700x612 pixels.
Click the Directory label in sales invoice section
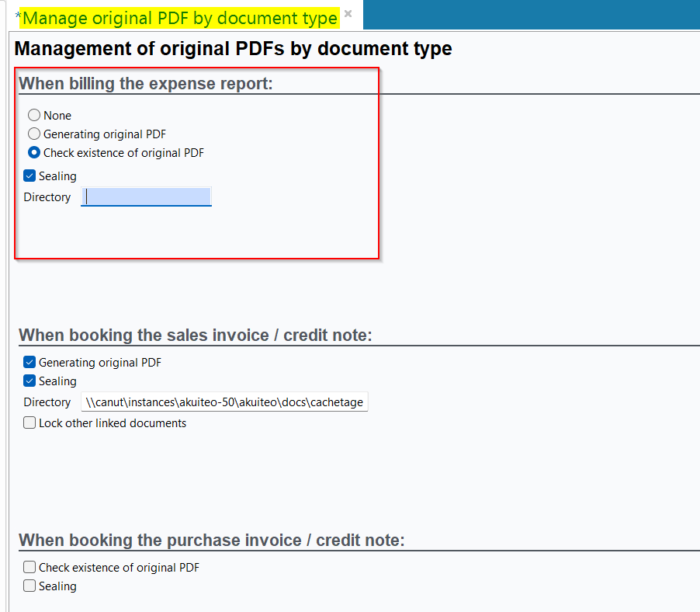[47, 402]
